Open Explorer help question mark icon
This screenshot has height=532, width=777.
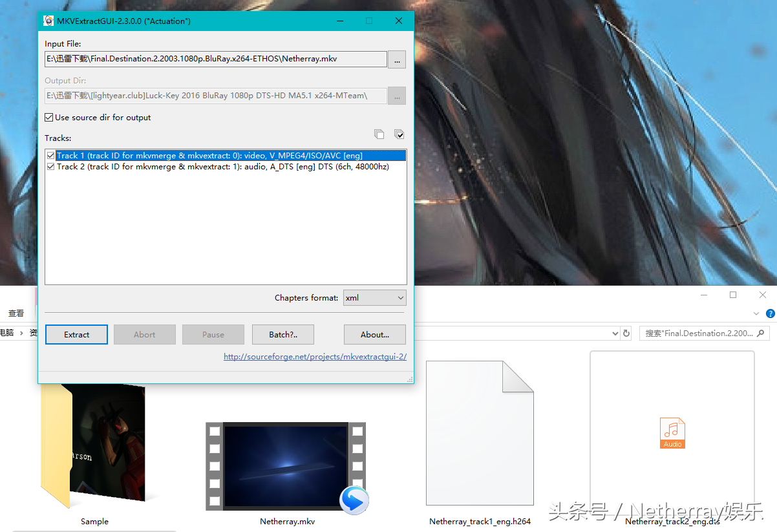coord(770,314)
